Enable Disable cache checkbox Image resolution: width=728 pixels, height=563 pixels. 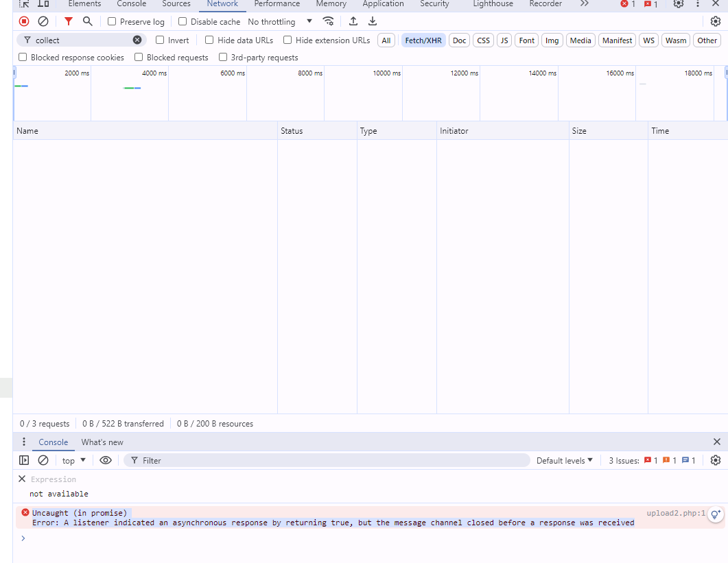tap(183, 21)
